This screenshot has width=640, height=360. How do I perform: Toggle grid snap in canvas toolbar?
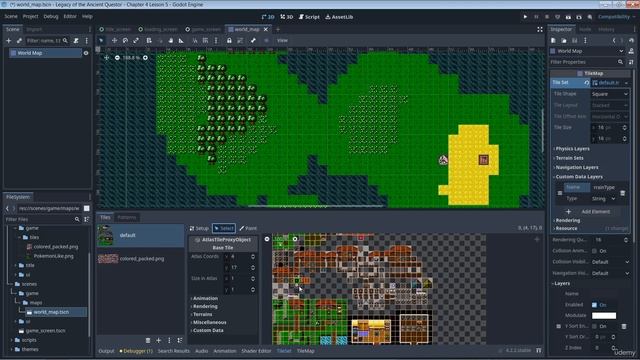[x=205, y=40]
